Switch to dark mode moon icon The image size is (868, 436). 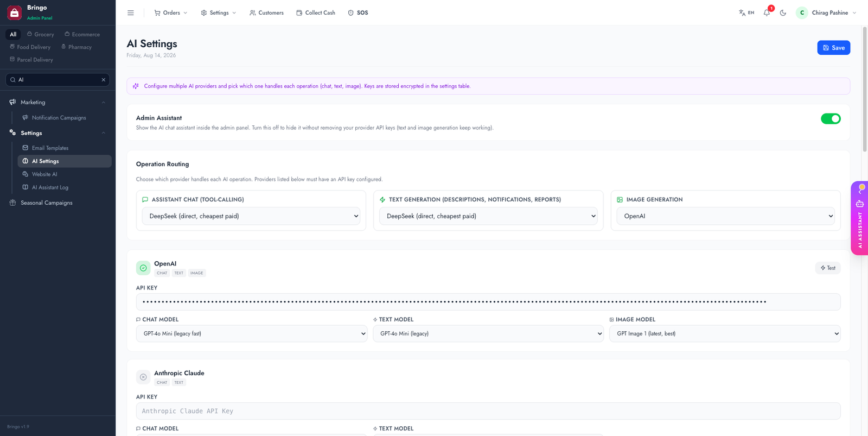pos(783,12)
